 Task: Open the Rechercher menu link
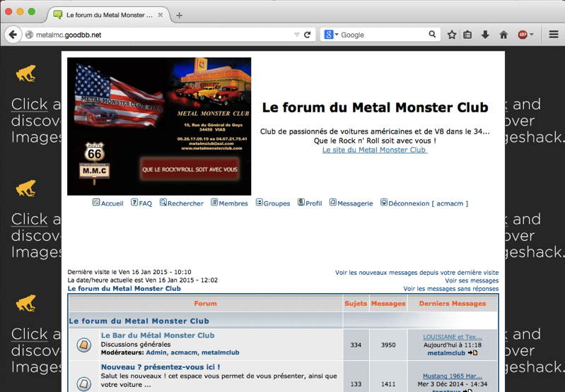pos(185,203)
